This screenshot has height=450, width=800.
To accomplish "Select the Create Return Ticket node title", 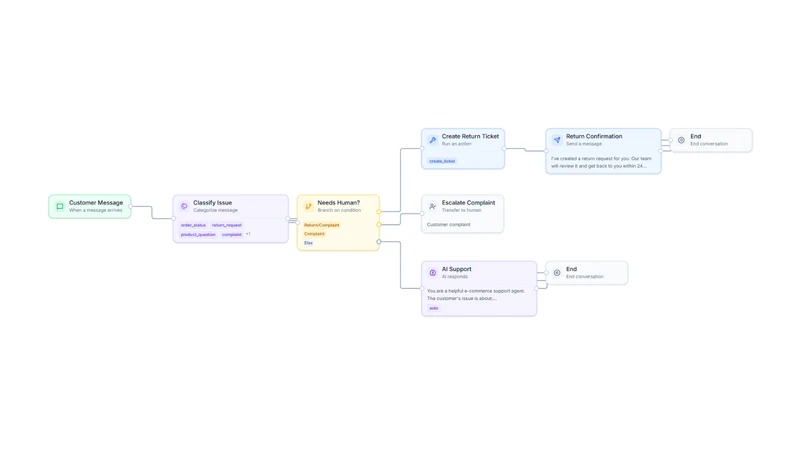I will 470,136.
